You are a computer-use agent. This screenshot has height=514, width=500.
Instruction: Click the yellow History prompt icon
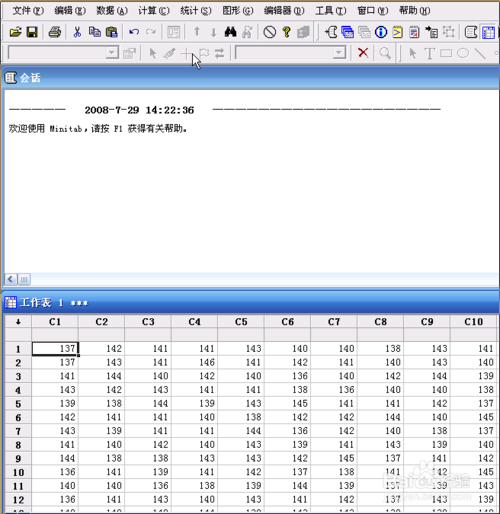397,32
